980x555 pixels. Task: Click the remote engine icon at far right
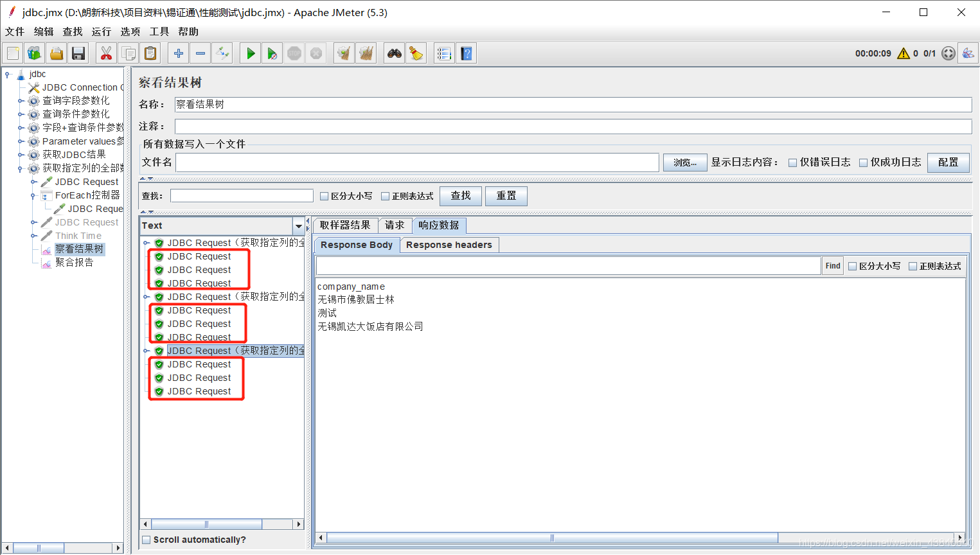pos(968,53)
